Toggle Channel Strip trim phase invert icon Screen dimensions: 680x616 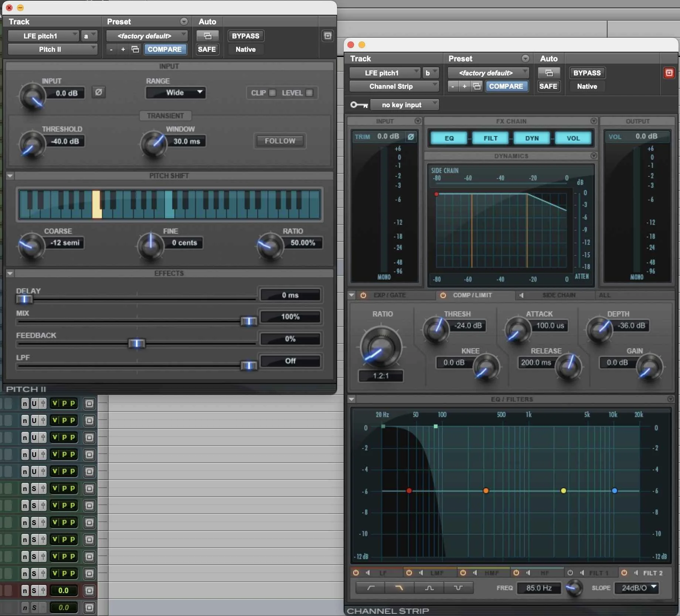pos(411,137)
